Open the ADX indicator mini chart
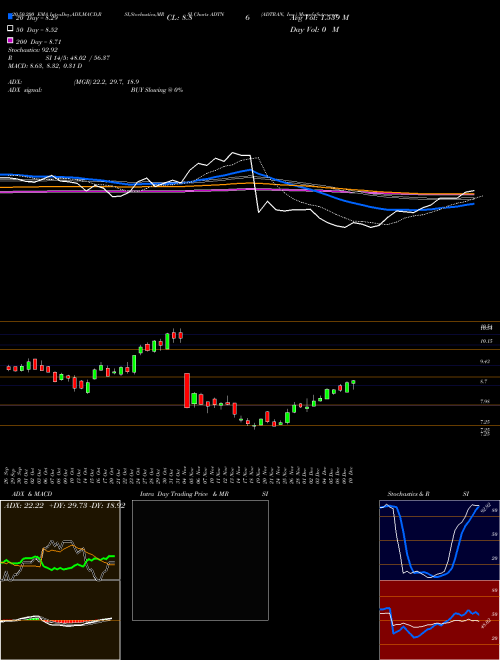Screen dimensions: 500x660 click(60, 540)
